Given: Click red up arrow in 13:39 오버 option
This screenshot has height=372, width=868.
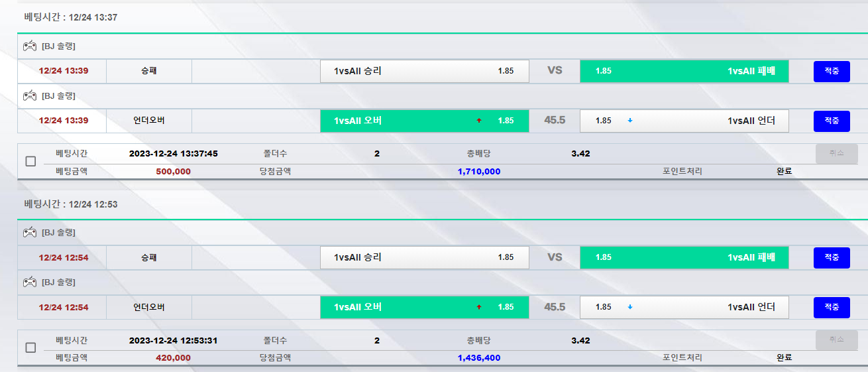Looking at the screenshot, I should 478,121.
